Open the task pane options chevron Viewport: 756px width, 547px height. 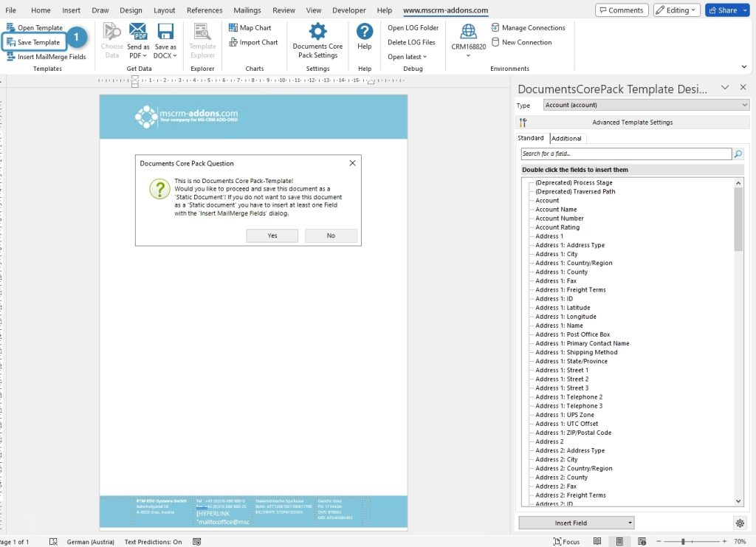tap(725, 87)
